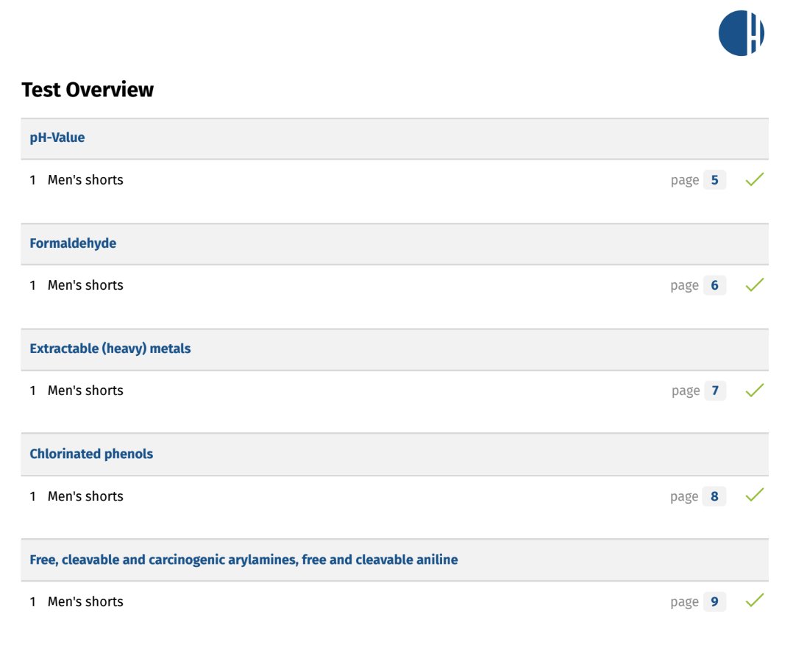The image size is (793, 672).
Task: Click the checkmark for Extractable (heavy) metals
Action: [755, 390]
